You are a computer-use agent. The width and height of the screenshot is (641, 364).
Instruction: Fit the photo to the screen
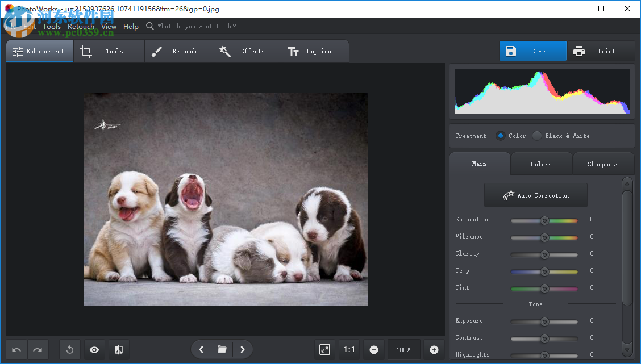click(324, 349)
